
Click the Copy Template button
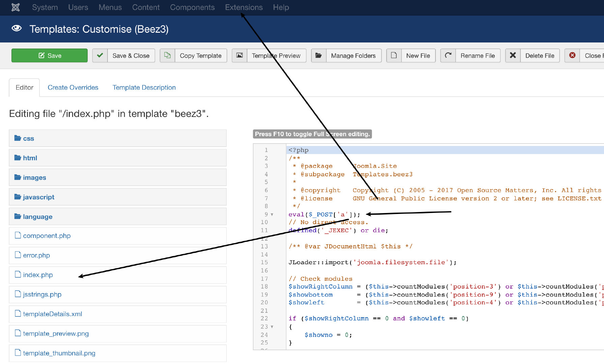pos(193,56)
